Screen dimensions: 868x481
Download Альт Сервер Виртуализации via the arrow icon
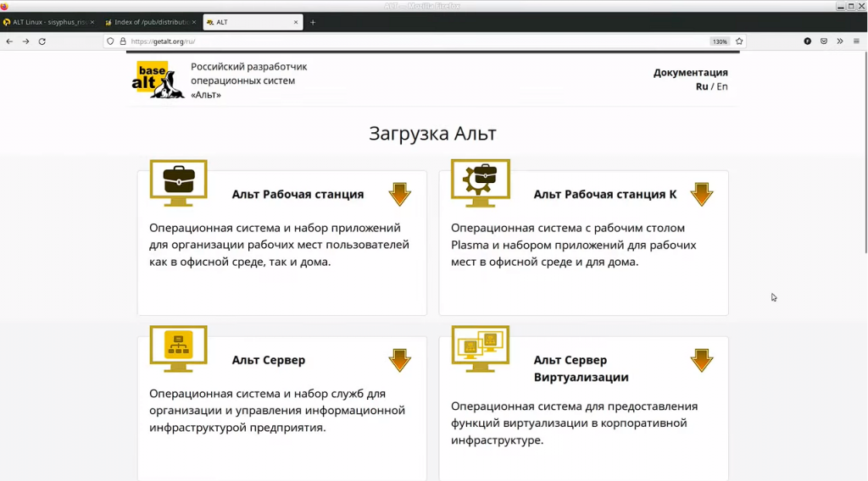[701, 360]
